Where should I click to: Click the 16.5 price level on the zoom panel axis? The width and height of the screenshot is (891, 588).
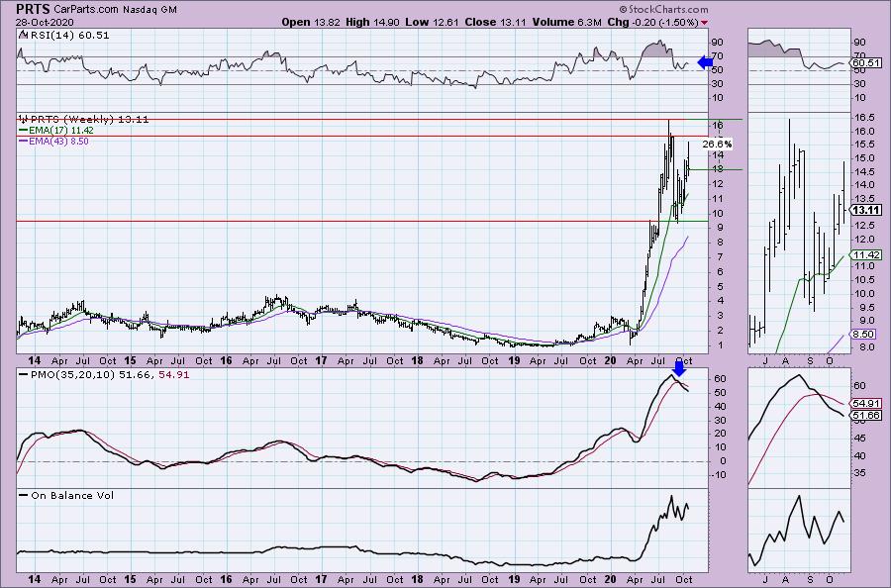[863, 118]
